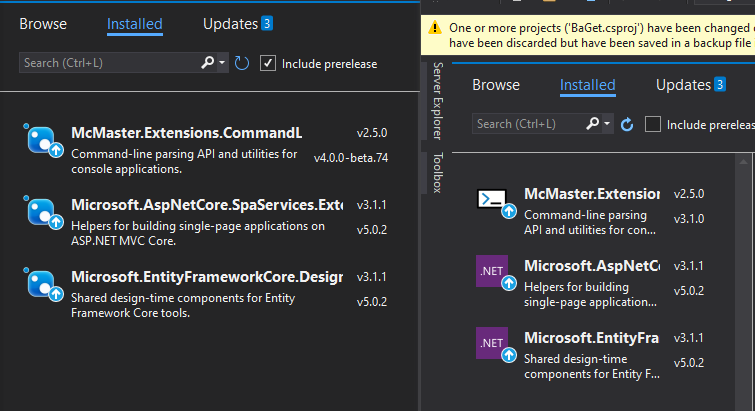Click version v4.0.0-beta.74 in left panel
Viewport: 755px width, 411px height.
tap(351, 158)
